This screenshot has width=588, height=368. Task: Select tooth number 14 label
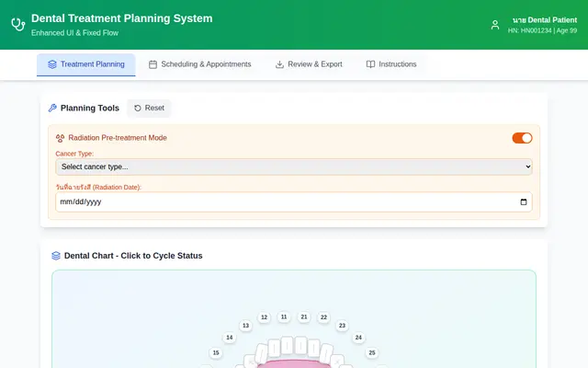230,338
